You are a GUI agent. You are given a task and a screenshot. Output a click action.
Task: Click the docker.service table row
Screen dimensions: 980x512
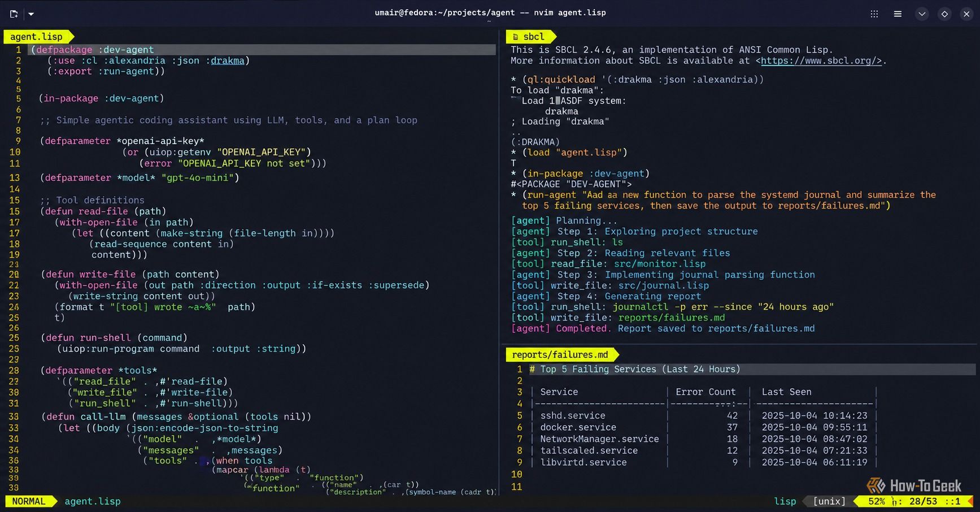[703, 427]
